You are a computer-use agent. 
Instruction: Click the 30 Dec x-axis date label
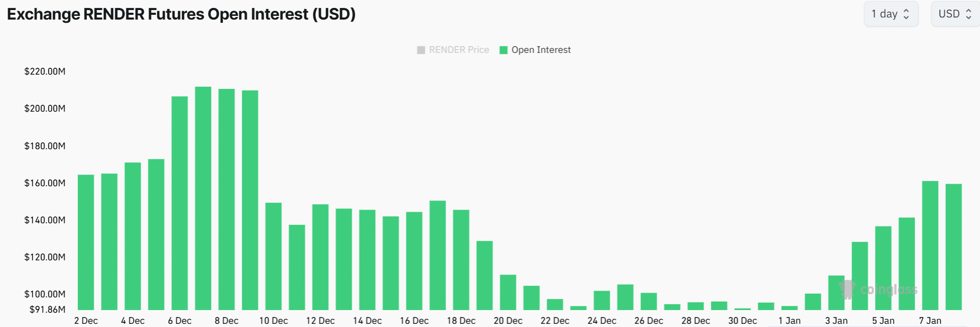742,321
